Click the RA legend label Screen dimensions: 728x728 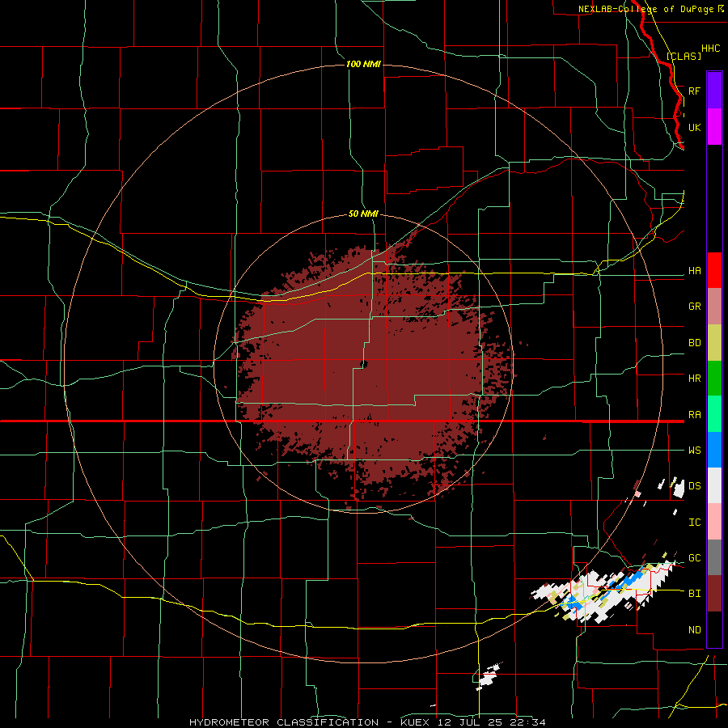pos(695,414)
